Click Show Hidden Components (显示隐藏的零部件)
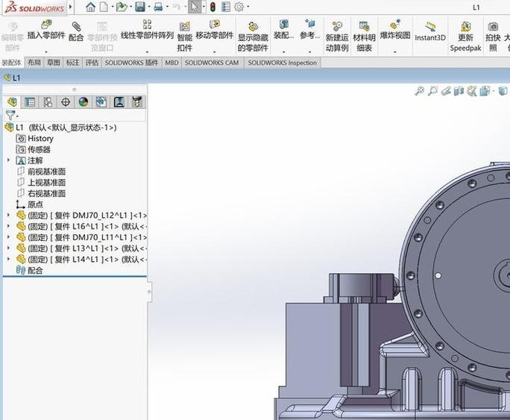 [253, 37]
